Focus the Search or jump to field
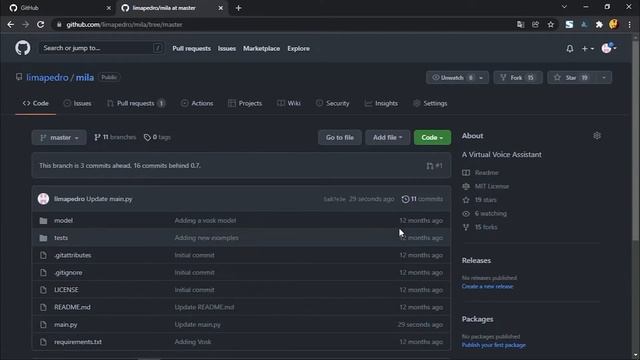This screenshot has width=640, height=360. tap(102, 48)
